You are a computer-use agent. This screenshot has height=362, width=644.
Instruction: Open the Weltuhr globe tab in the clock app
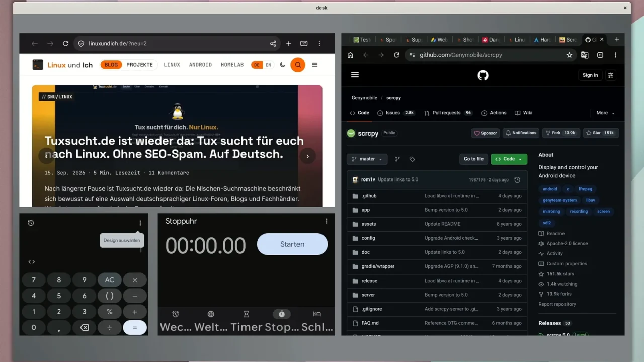211,314
